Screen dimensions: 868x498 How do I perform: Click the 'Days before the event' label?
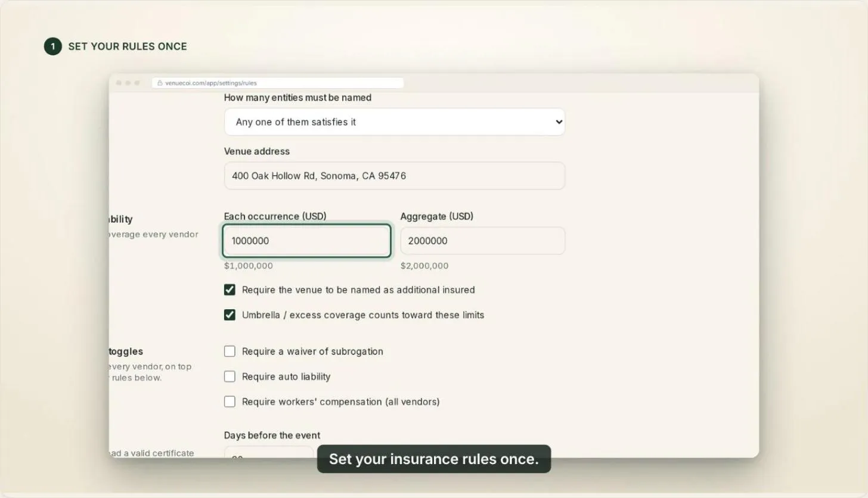point(272,435)
